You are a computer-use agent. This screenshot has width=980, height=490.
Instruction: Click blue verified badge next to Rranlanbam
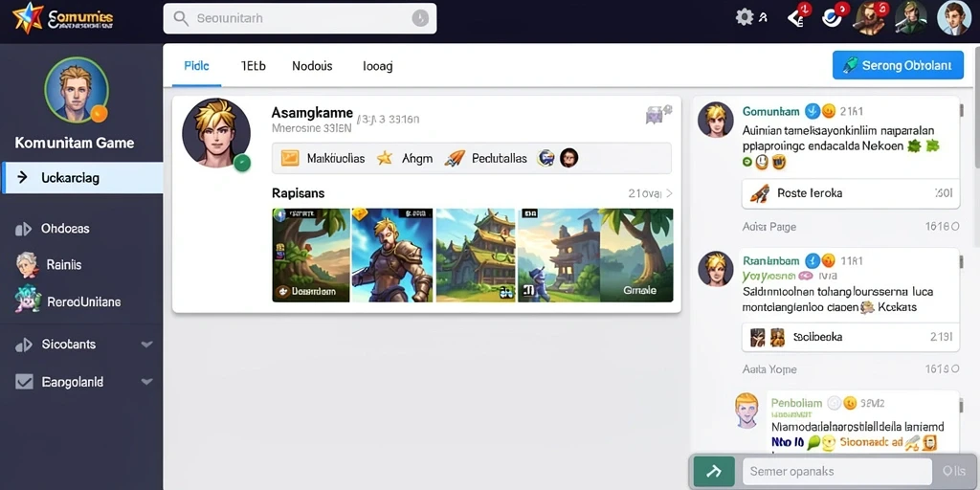coord(812,260)
